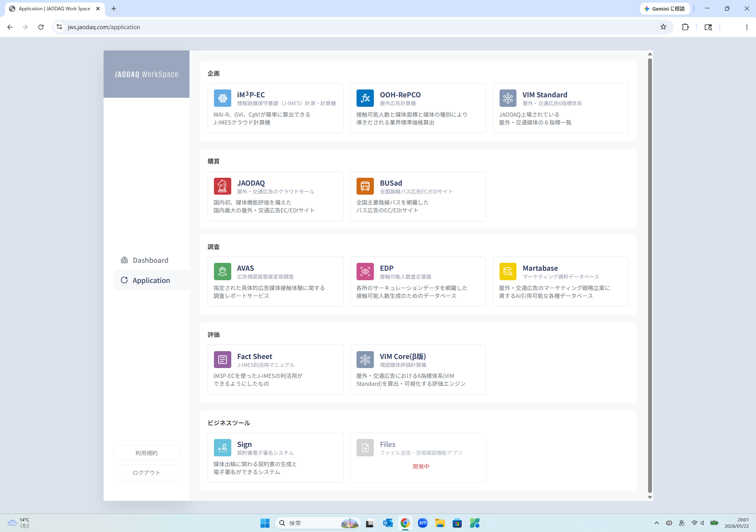Click the OOH-RePCO fx icon

pos(365,98)
